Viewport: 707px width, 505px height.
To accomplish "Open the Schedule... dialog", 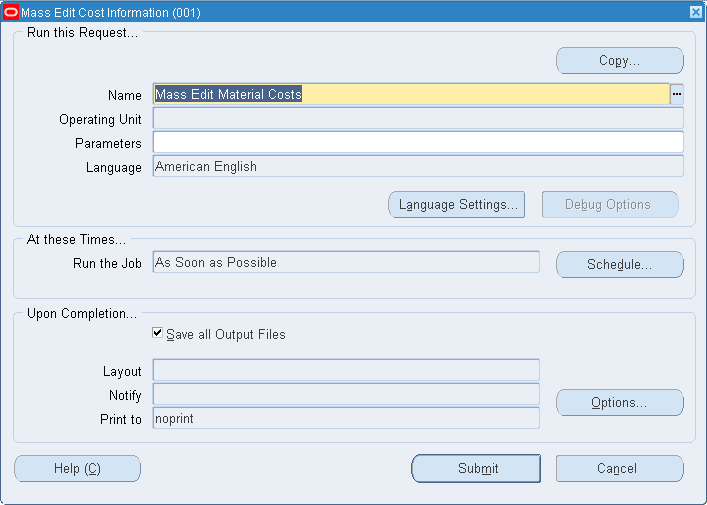I will (x=620, y=265).
